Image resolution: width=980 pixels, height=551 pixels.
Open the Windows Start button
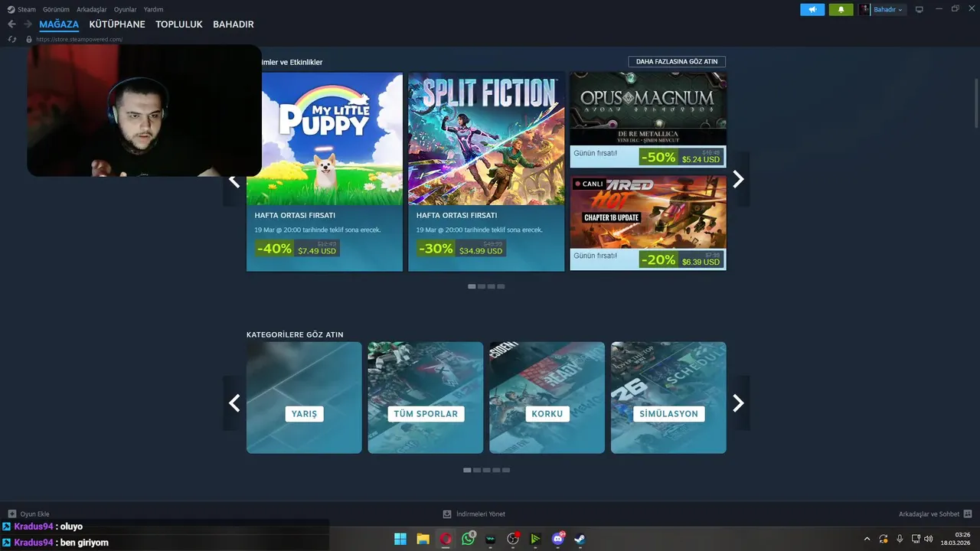click(x=400, y=539)
